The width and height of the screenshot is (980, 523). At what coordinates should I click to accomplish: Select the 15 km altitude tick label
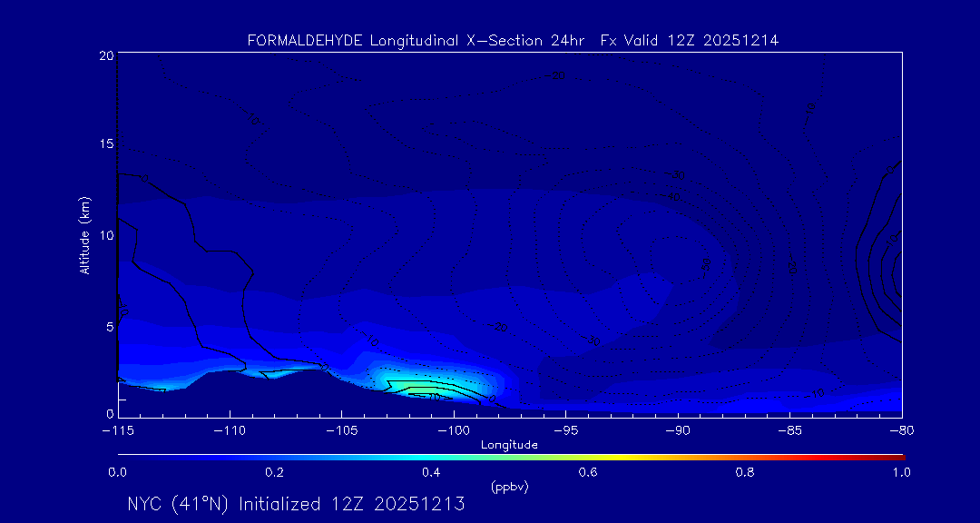tap(104, 144)
